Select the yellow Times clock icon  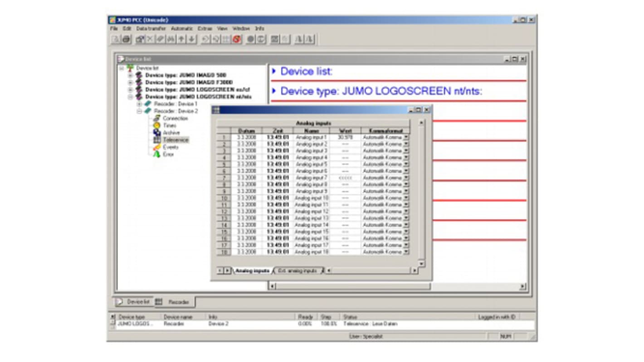[x=156, y=125]
